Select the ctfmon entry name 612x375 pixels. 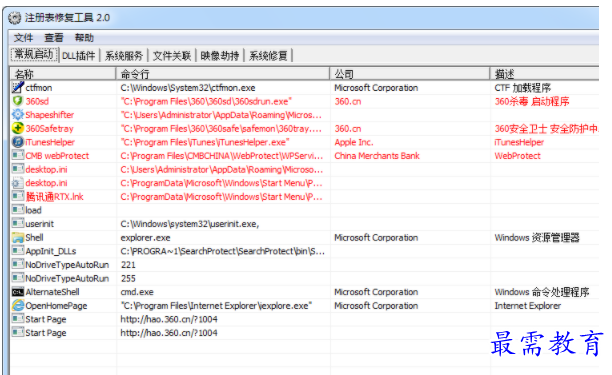click(39, 88)
